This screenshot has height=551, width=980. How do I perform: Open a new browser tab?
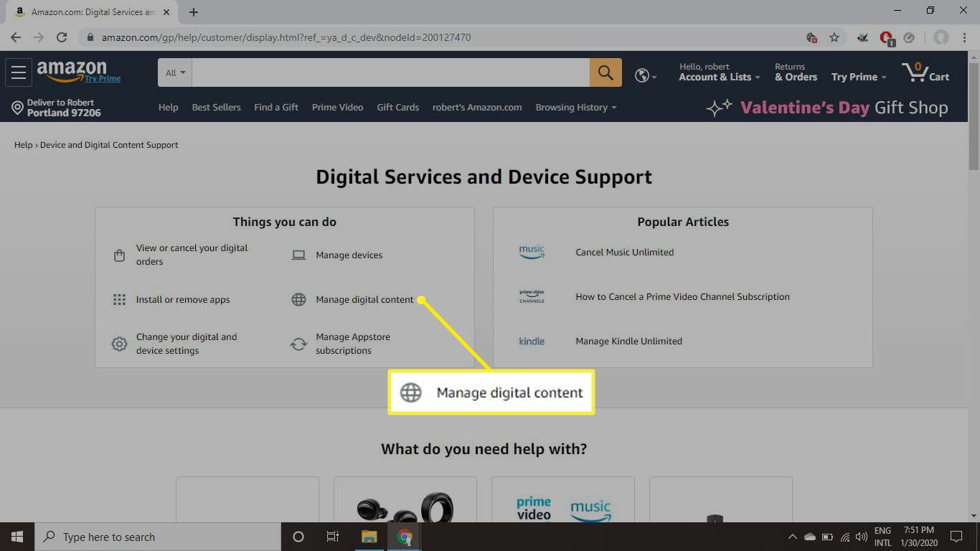194,12
